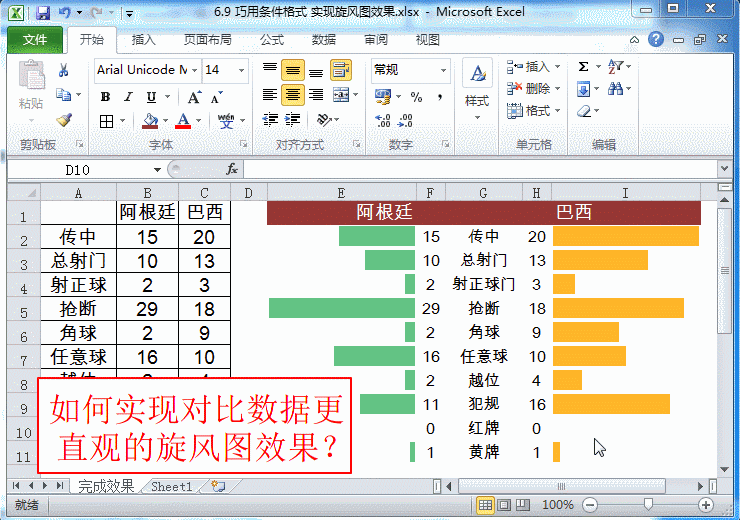Click the cell Borders icon
The width and height of the screenshot is (740, 520).
point(107,121)
